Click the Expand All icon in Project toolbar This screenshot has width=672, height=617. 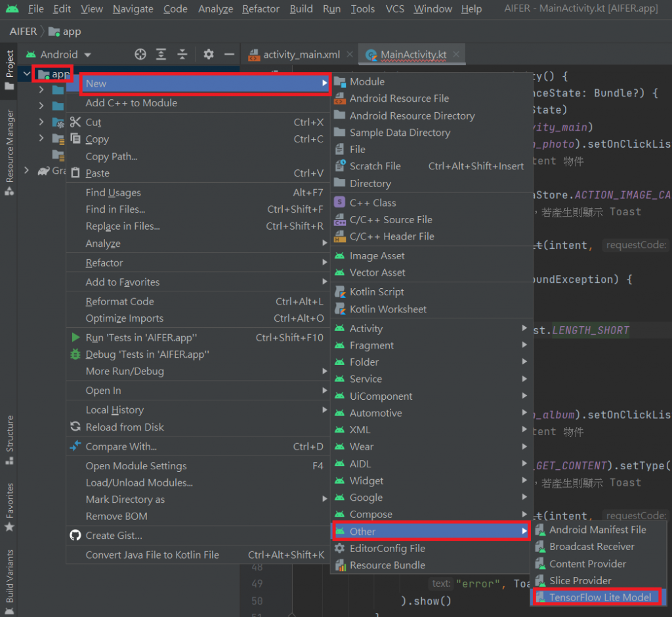161,54
